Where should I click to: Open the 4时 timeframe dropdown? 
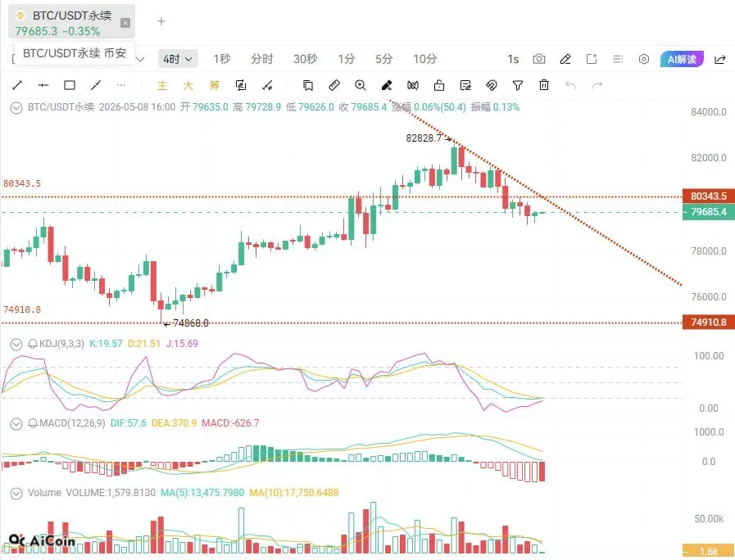(x=178, y=59)
